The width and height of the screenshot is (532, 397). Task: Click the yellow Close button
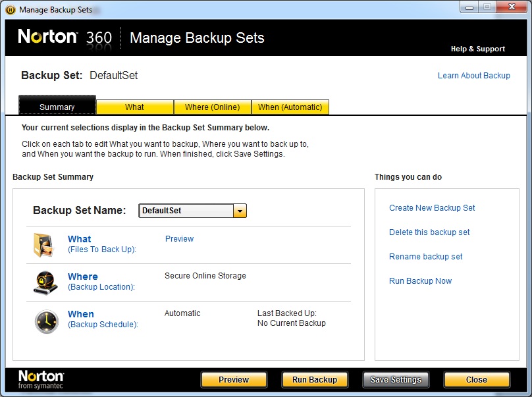476,380
